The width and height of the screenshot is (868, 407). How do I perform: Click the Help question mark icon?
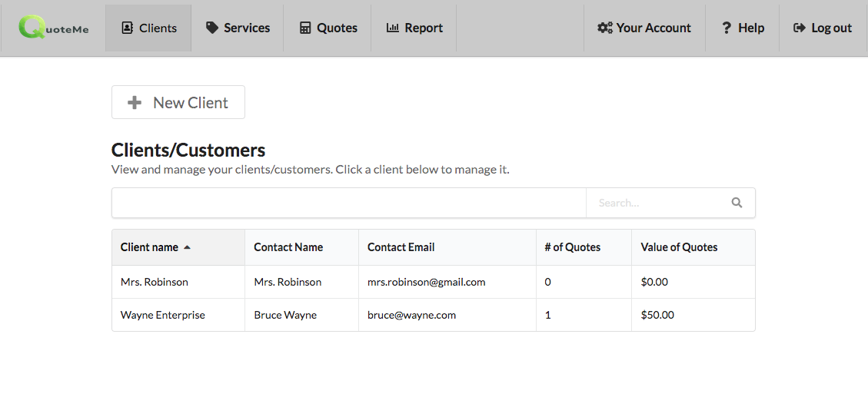tap(727, 28)
